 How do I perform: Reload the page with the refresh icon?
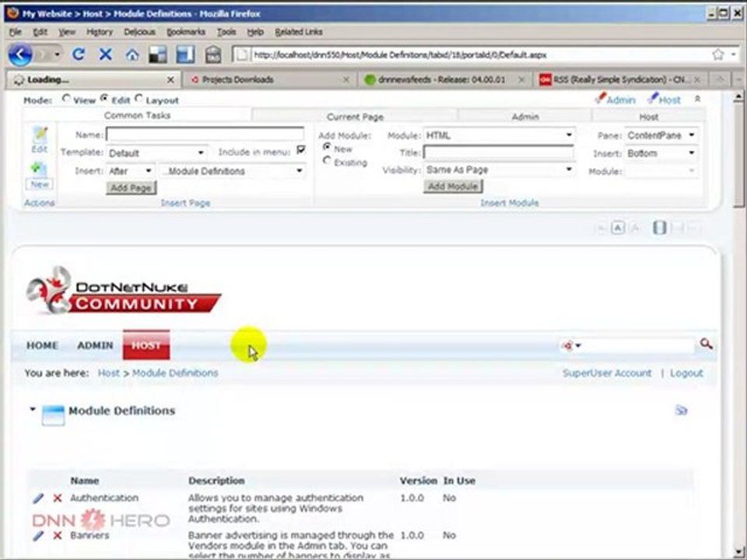79,54
